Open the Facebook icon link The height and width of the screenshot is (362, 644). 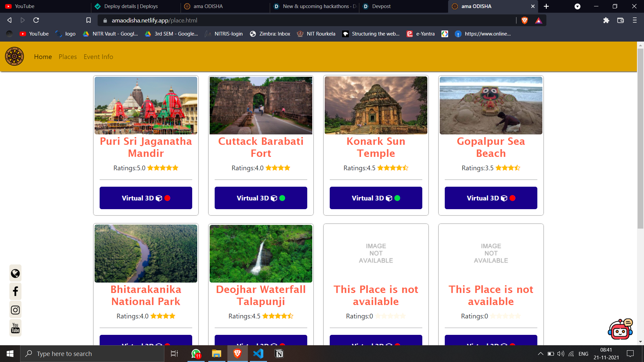coord(15,291)
